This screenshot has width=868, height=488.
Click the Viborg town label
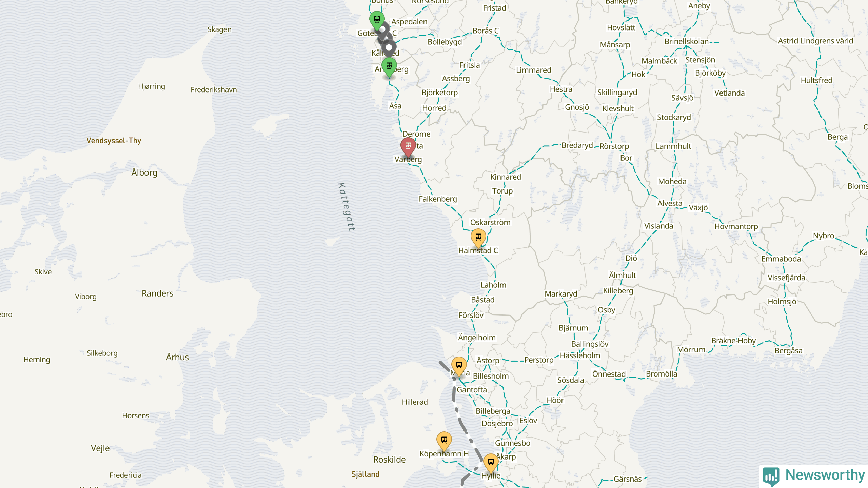coord(85,297)
